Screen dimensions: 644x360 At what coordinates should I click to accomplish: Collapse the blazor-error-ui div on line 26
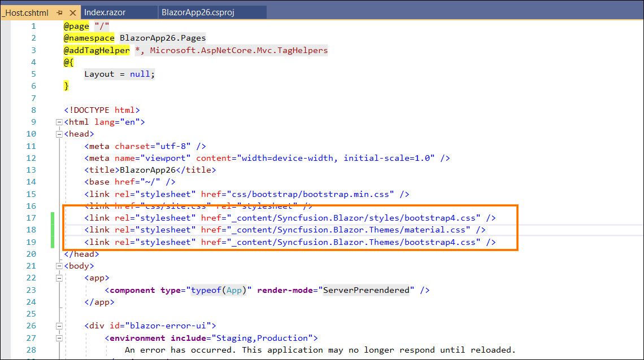click(x=59, y=326)
